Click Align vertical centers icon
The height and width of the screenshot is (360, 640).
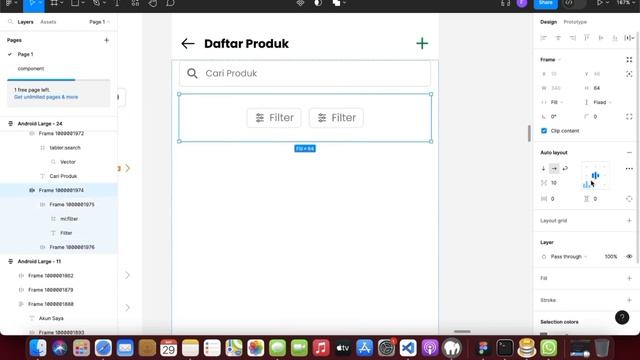(601, 38)
